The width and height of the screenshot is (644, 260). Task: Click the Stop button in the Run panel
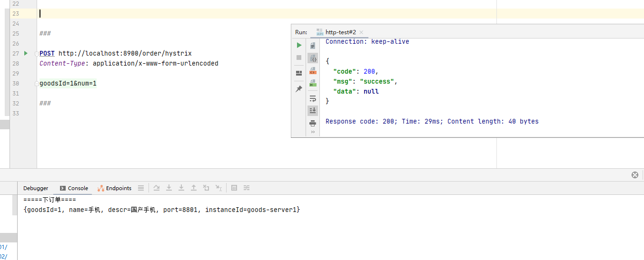[299, 58]
